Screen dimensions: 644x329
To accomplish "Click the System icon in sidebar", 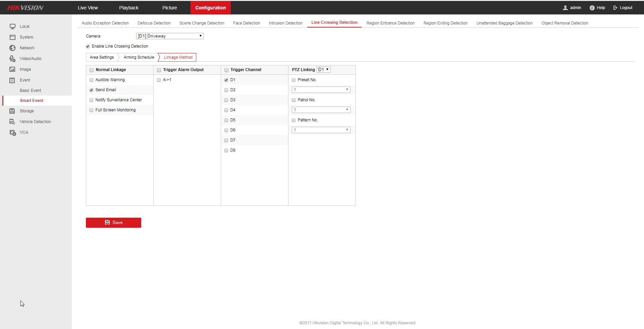I will 12,37.
